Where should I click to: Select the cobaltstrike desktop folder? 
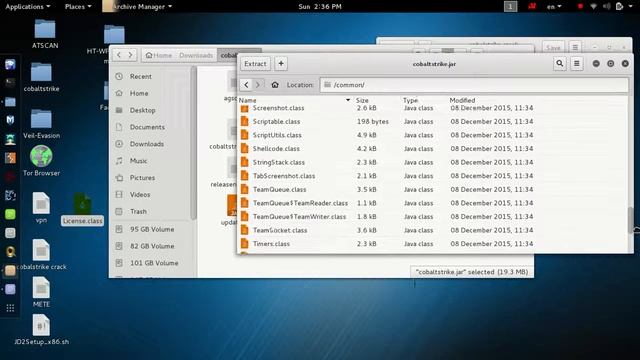[x=41, y=78]
